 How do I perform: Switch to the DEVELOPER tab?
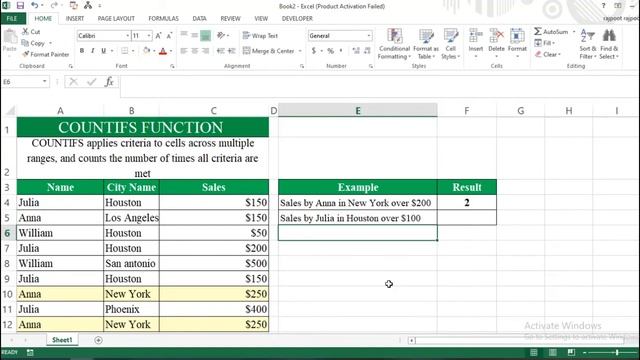tap(297, 18)
